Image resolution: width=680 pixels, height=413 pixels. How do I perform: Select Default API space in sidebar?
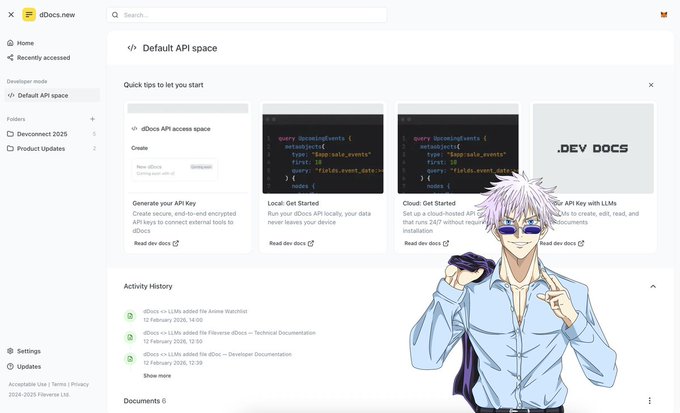[43, 95]
